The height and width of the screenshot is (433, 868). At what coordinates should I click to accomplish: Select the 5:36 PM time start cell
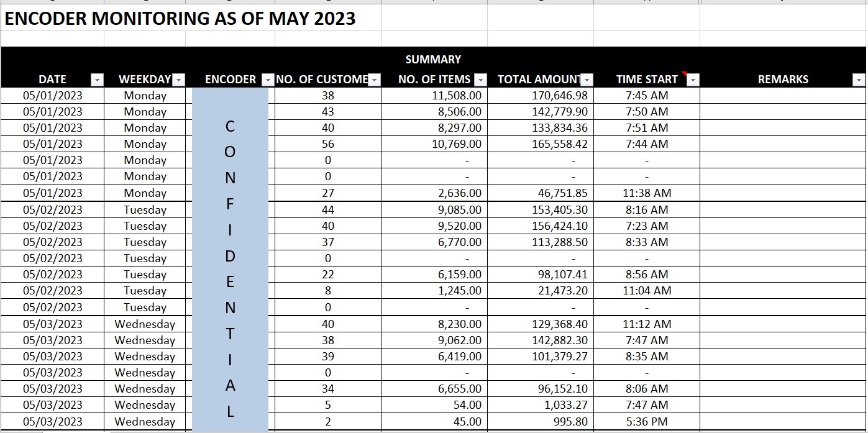647,422
